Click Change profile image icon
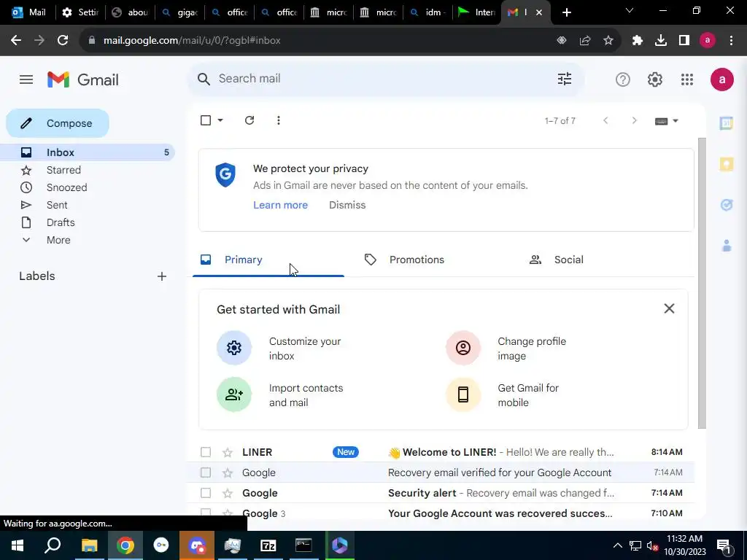The width and height of the screenshot is (747, 560). [x=463, y=348]
